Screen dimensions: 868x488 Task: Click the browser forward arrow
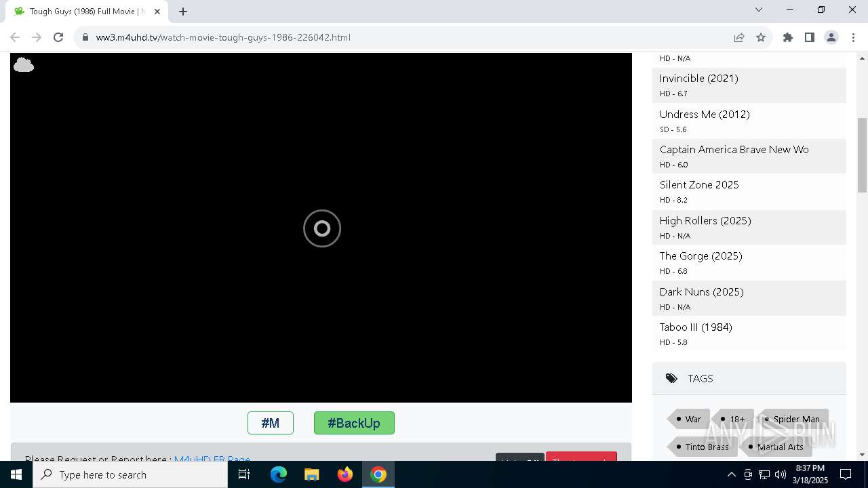(x=37, y=37)
